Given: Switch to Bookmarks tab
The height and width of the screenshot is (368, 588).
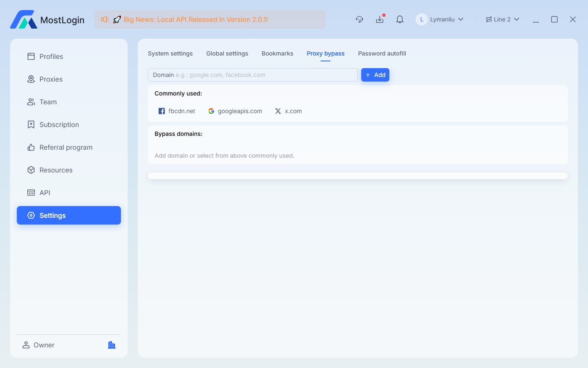Looking at the screenshot, I should [278, 53].
